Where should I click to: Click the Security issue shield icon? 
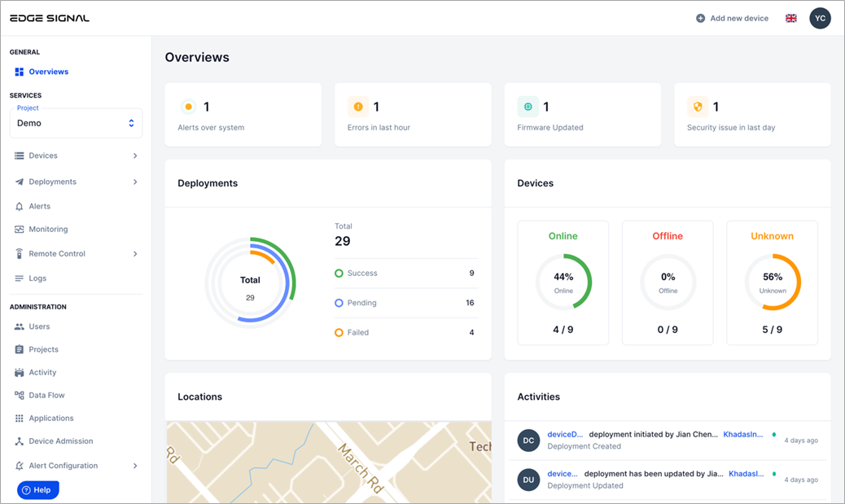[697, 107]
